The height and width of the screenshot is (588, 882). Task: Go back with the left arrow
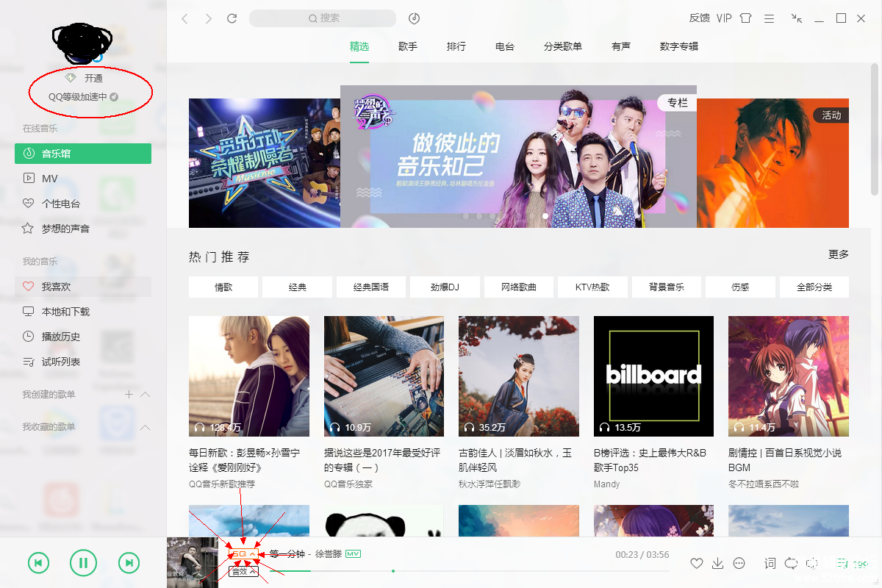(x=184, y=18)
